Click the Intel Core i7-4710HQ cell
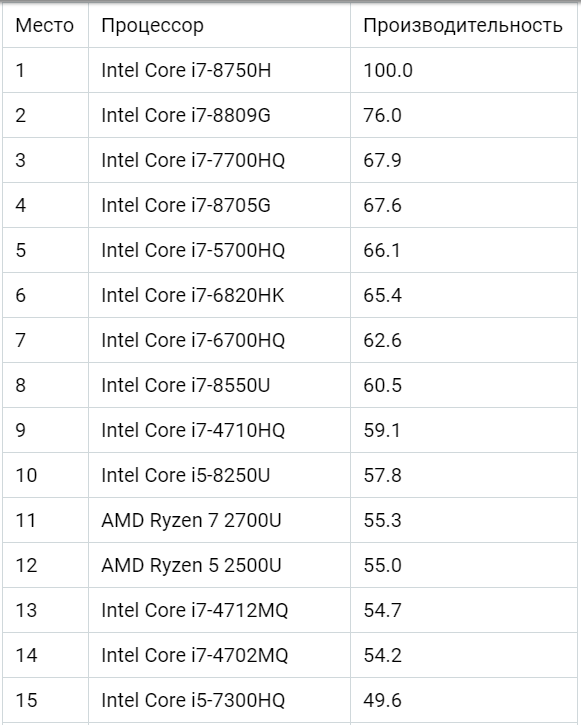This screenshot has width=581, height=725. click(219, 430)
